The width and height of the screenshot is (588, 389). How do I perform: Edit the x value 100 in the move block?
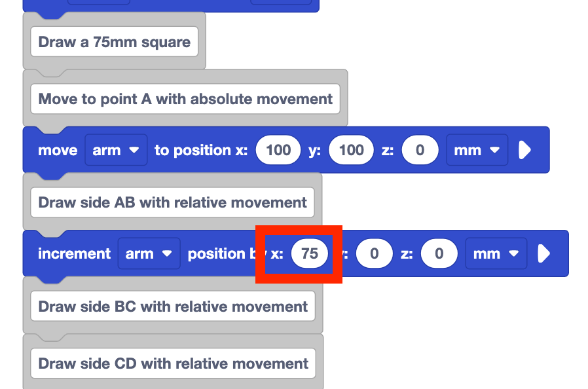[278, 149]
